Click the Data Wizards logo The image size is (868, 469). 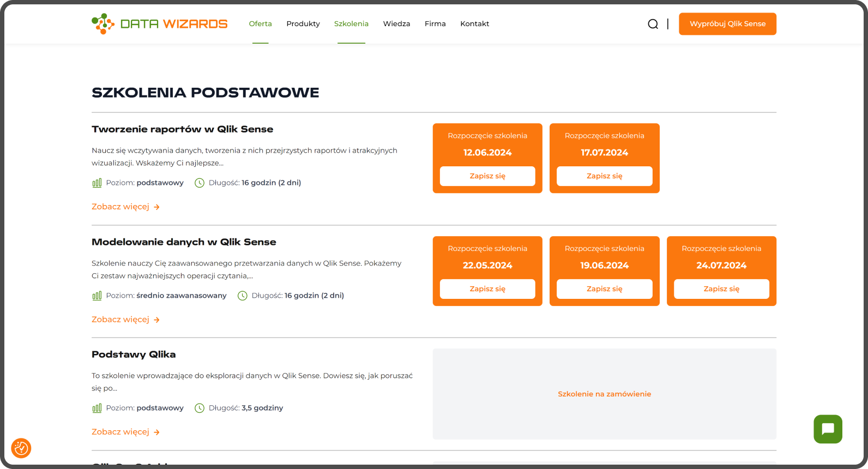click(159, 24)
